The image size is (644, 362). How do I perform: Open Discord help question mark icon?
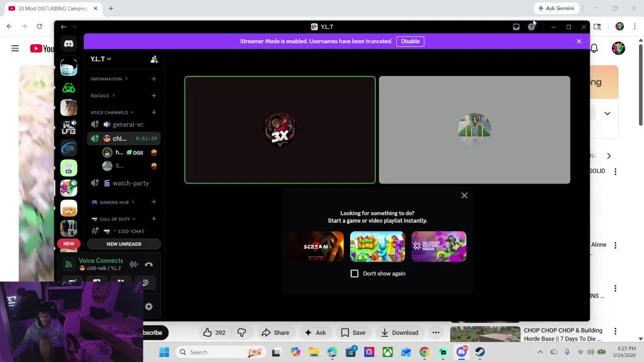531,27
